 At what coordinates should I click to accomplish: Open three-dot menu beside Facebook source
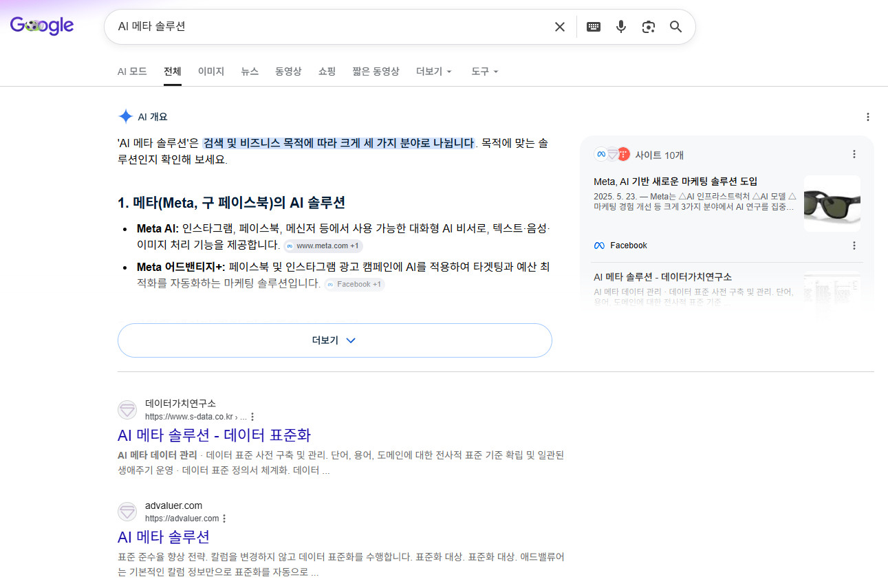click(854, 246)
